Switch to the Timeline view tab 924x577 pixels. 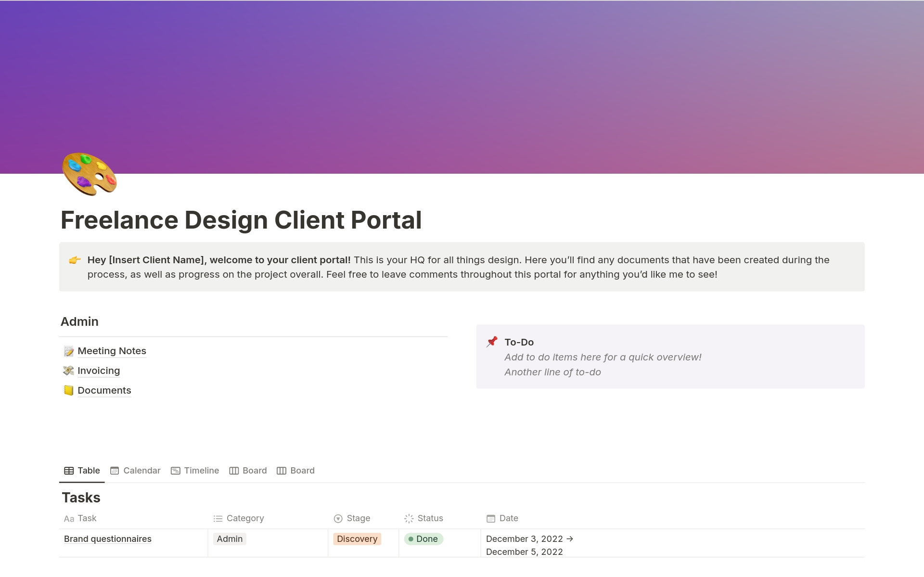click(195, 471)
